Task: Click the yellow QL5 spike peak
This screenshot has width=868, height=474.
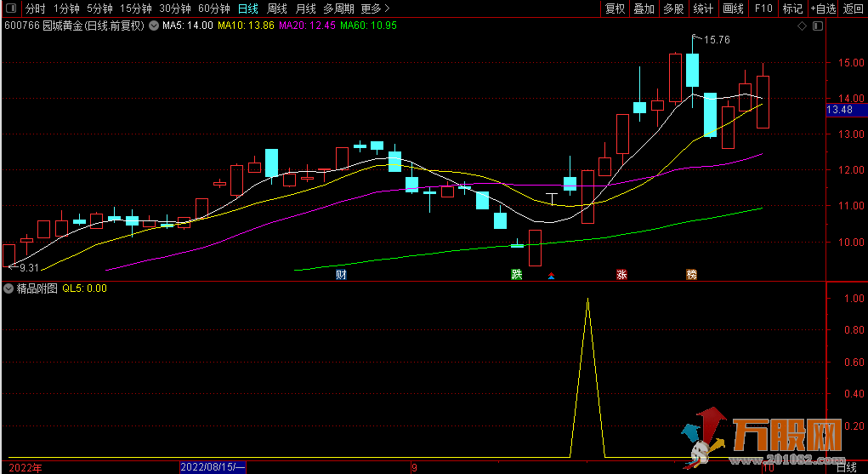Action: (587, 300)
